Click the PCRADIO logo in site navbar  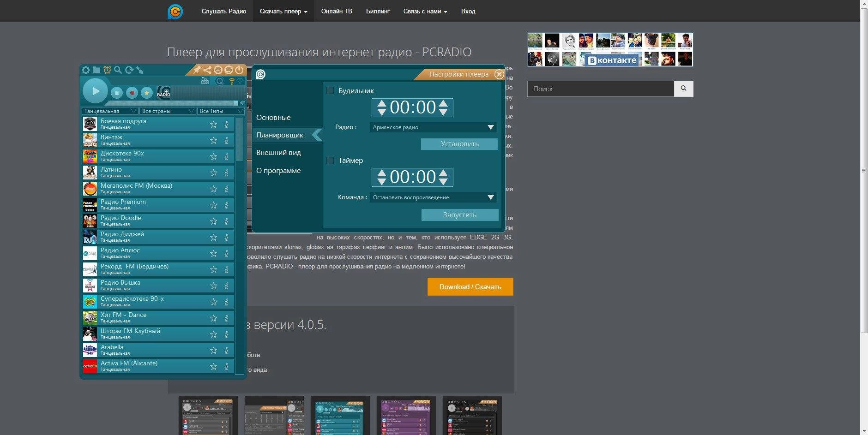[175, 11]
